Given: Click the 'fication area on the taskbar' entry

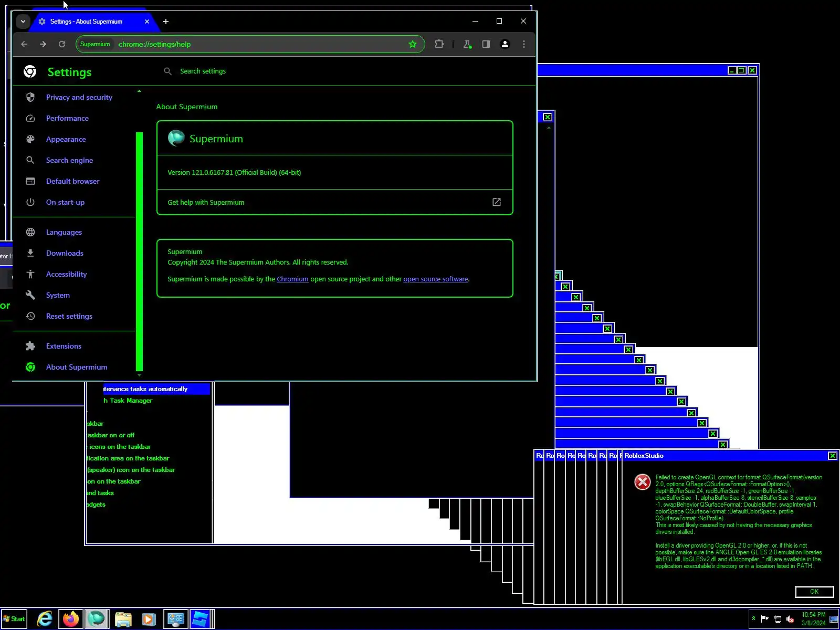Looking at the screenshot, I should click(128, 458).
